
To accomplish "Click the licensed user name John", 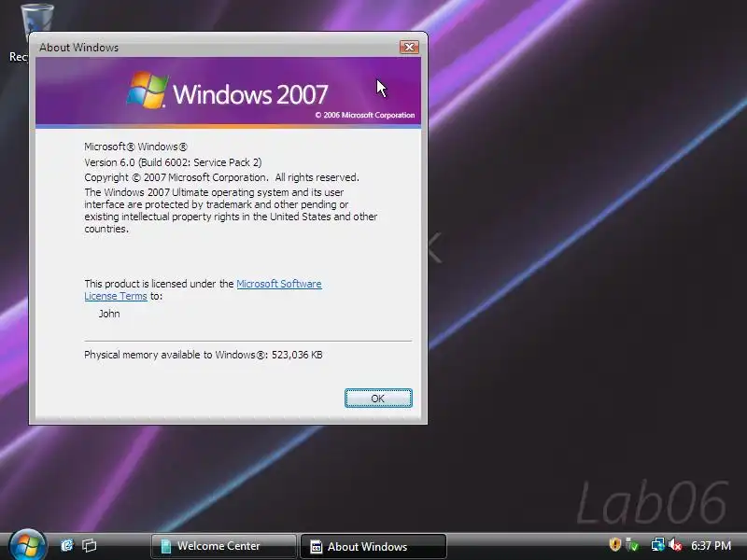I will click(x=109, y=314).
